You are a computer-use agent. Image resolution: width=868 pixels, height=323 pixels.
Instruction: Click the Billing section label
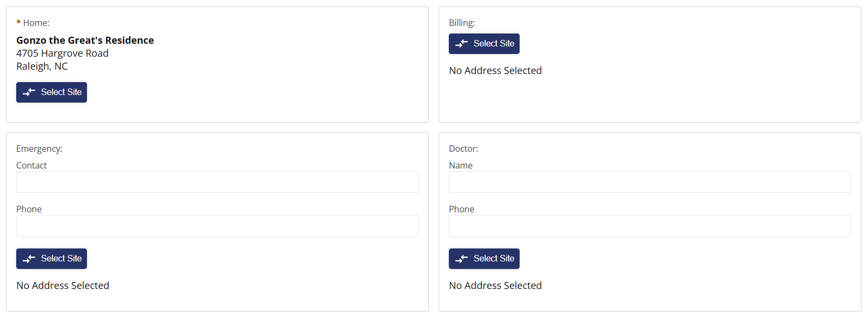click(x=462, y=23)
